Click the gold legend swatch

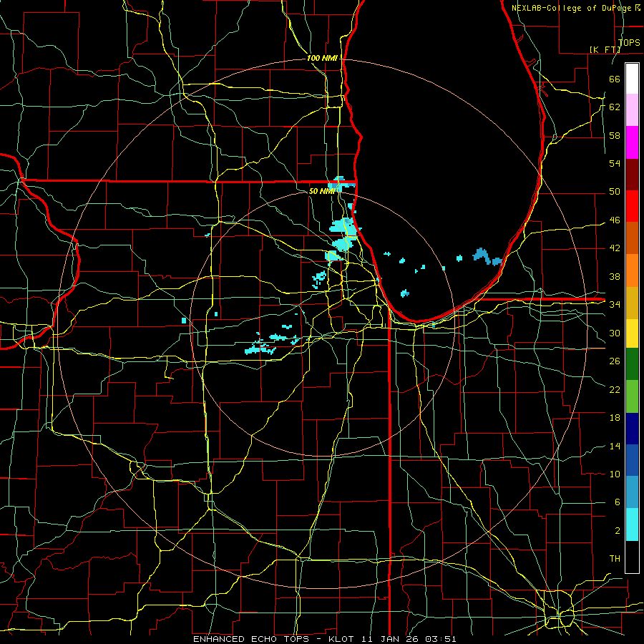tap(632, 303)
